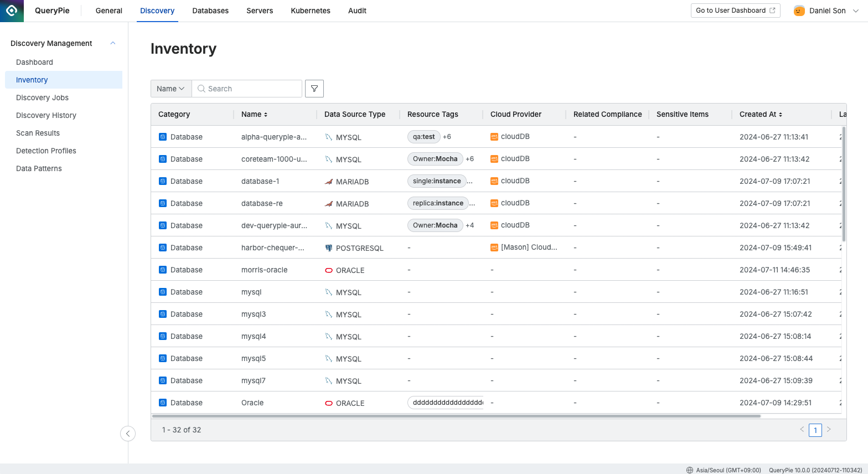Screen dimensions: 868x474
Task: Click the Oracle icon in morris-oracle row
Action: coord(329,270)
